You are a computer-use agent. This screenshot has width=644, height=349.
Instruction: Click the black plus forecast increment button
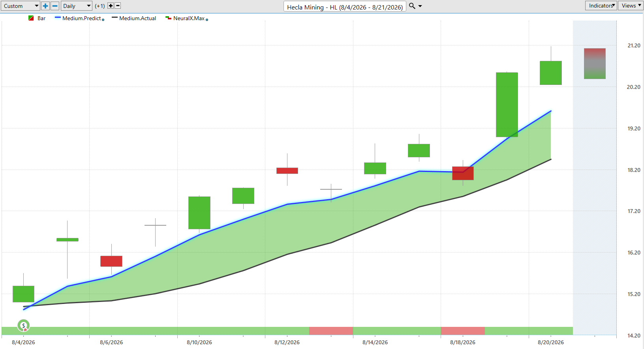[x=111, y=6]
